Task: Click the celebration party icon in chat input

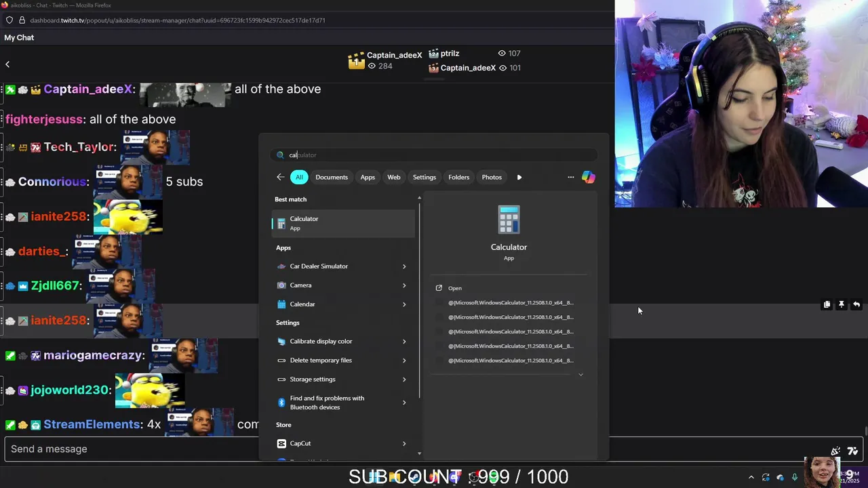Action: (x=835, y=451)
